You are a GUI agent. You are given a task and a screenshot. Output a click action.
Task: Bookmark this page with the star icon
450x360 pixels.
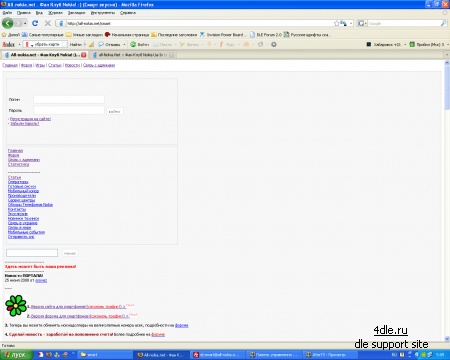(x=336, y=23)
